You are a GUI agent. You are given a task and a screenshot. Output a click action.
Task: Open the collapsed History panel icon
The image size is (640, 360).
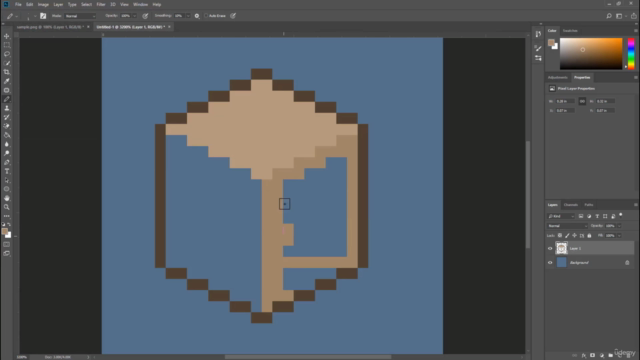point(538,34)
